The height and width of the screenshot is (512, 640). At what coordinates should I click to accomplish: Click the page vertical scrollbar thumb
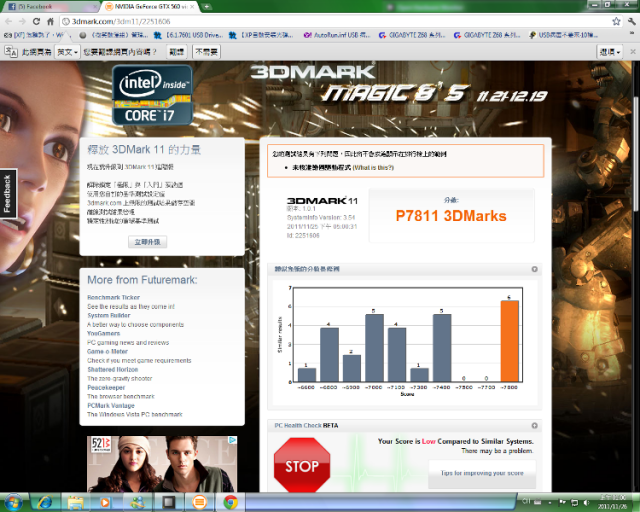[x=636, y=154]
